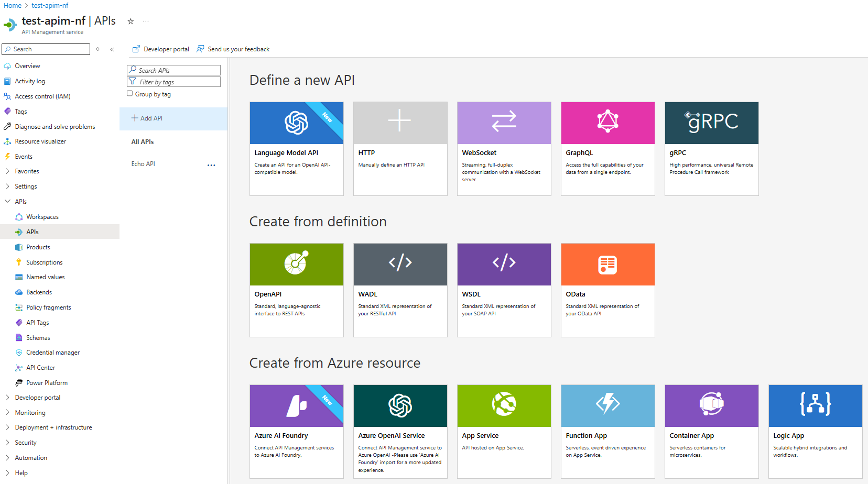Screen dimensions: 868x484
Task: Enable the Group by tag checkbox
Action: 129,94
